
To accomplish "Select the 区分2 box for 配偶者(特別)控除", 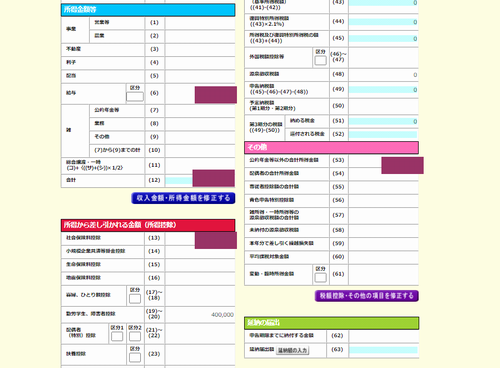I will [135, 336].
